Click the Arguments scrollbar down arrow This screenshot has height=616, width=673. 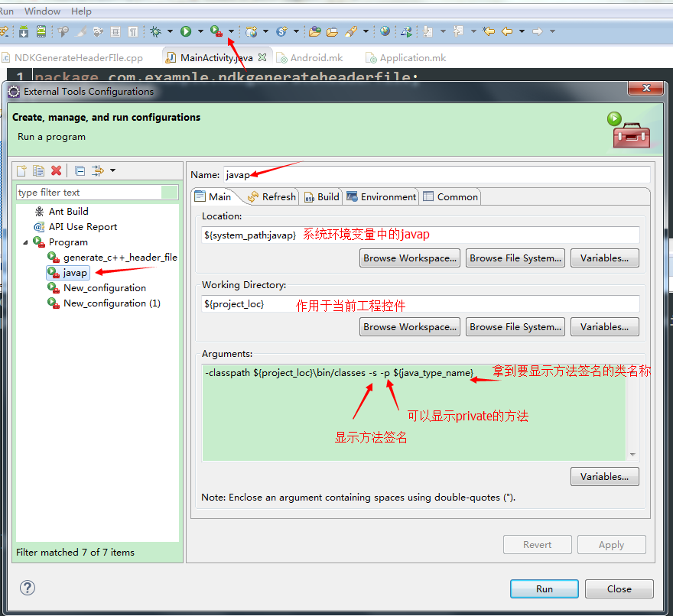pos(632,455)
